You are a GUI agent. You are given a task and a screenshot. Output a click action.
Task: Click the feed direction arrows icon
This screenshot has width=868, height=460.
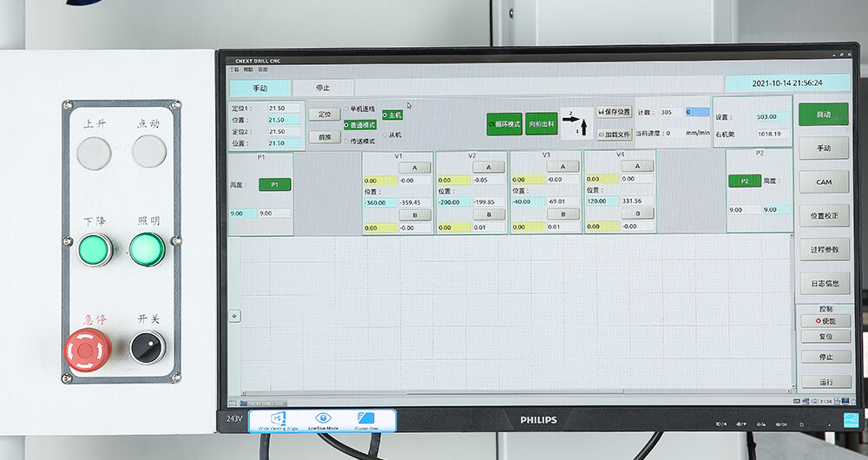tap(576, 123)
